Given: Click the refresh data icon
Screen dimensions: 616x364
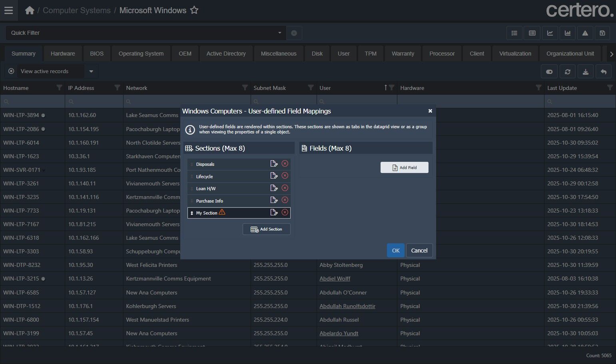Looking at the screenshot, I should [567, 72].
